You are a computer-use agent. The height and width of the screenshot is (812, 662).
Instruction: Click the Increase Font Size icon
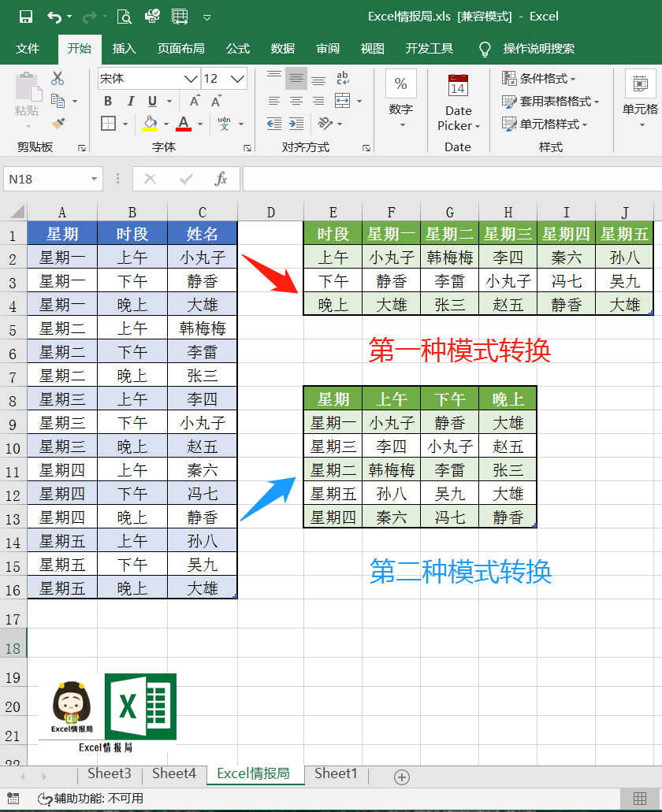tap(194, 101)
